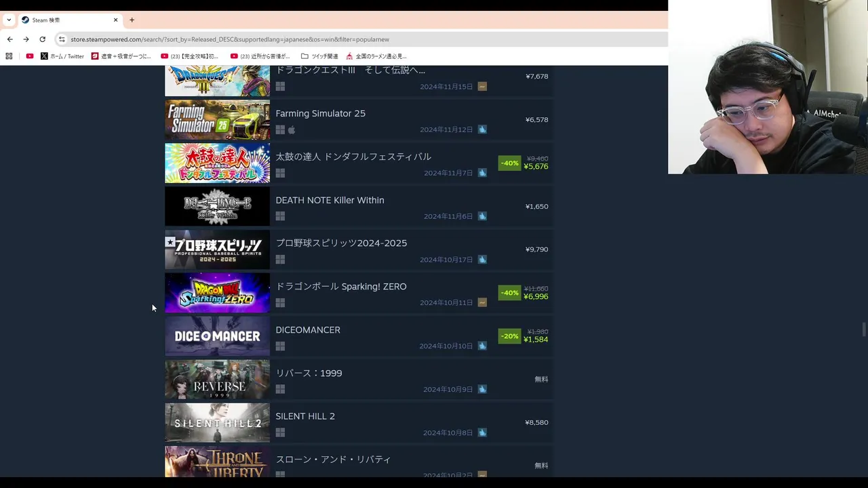This screenshot has width=868, height=488.
Task: Click release date 2024年11月12日
Action: pos(446,129)
